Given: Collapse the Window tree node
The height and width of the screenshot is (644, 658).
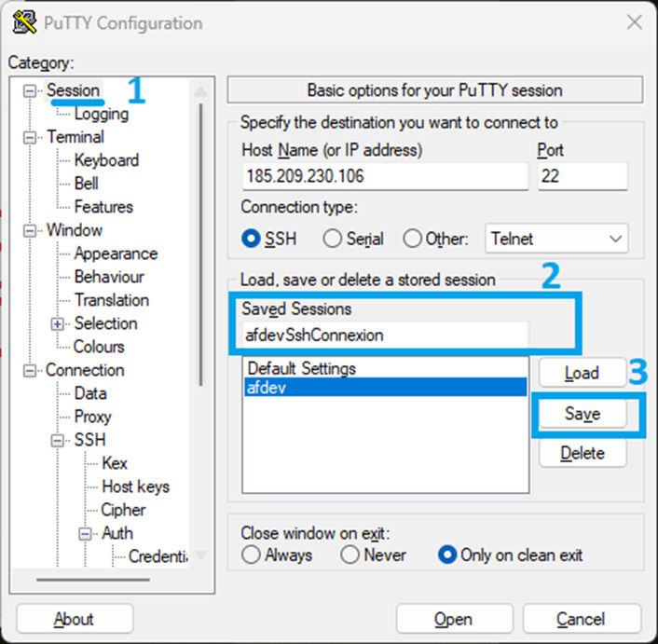Looking at the screenshot, I should [x=30, y=230].
